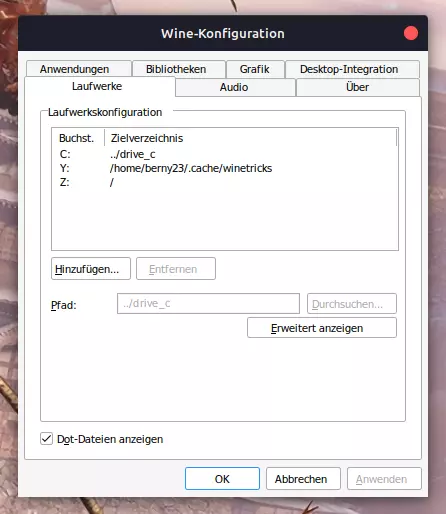Click Hinzufügen... to add a drive

click(x=91, y=268)
